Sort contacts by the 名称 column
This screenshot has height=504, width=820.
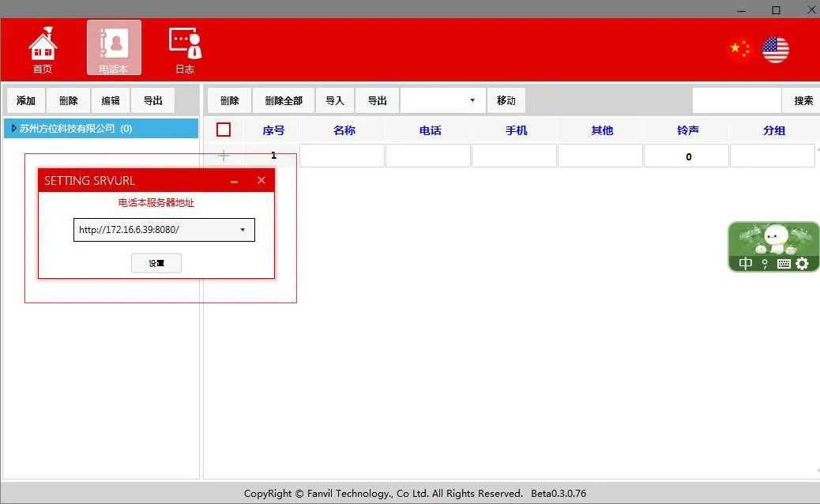(x=342, y=130)
